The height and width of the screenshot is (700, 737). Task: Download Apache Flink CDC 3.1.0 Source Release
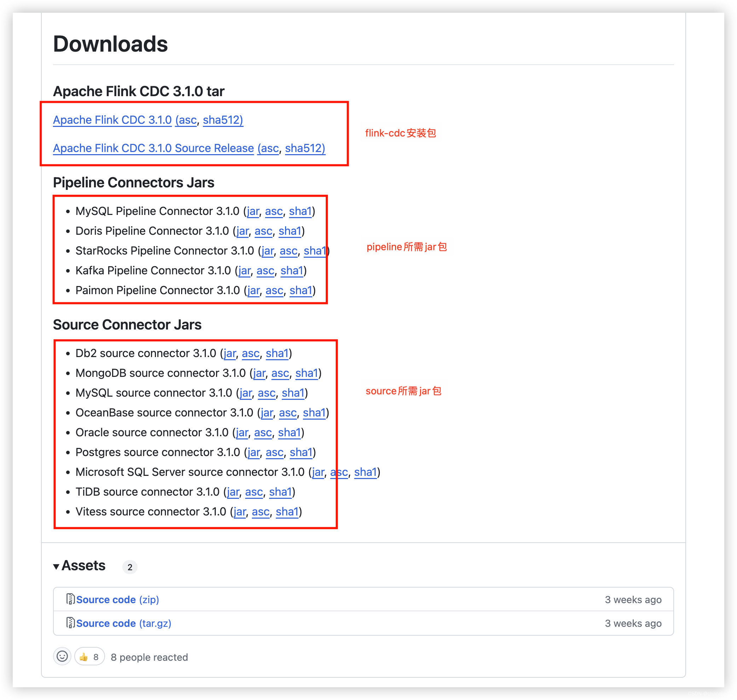[153, 148]
